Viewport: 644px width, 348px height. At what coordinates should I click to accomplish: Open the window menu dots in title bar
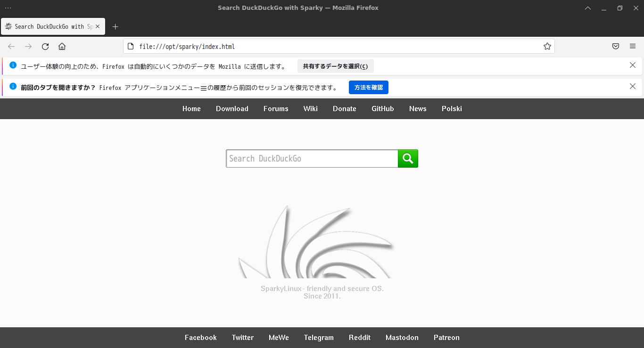click(x=8, y=8)
